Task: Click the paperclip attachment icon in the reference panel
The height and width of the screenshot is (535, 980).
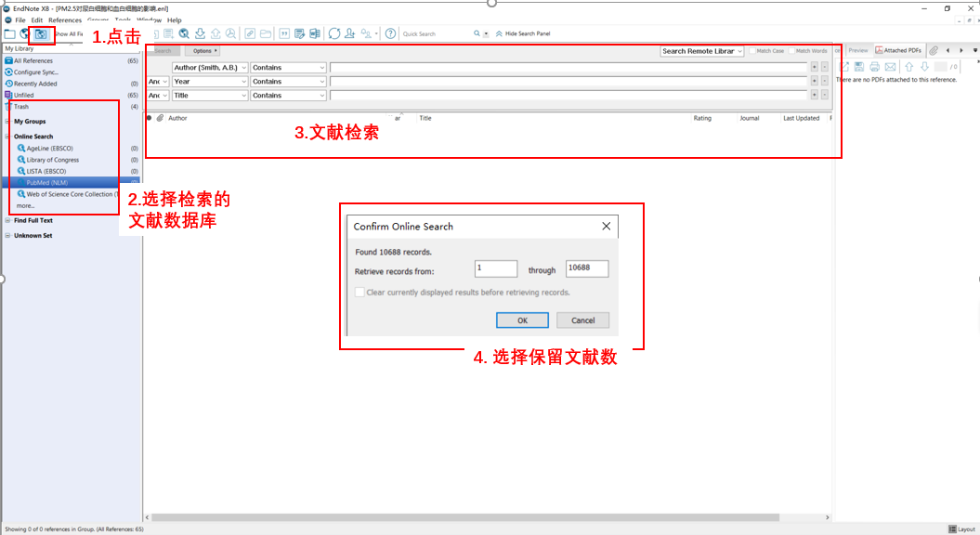Action: coord(934,51)
